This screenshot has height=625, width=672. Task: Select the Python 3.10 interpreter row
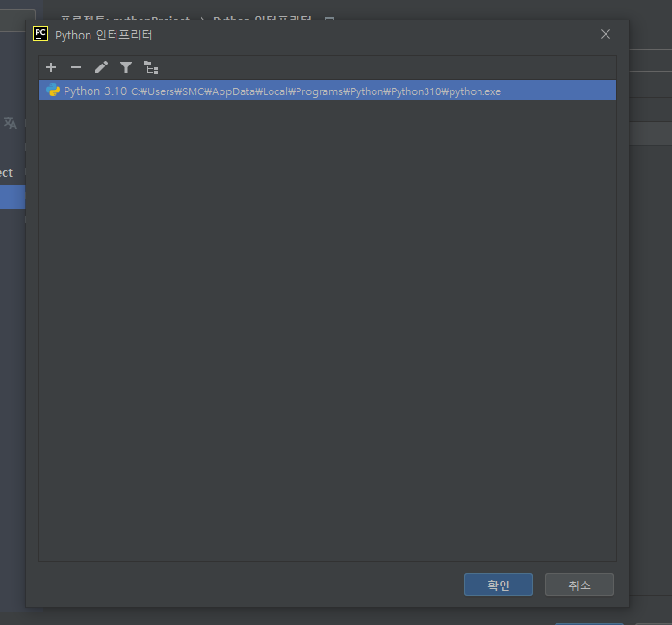pyautogui.click(x=327, y=91)
